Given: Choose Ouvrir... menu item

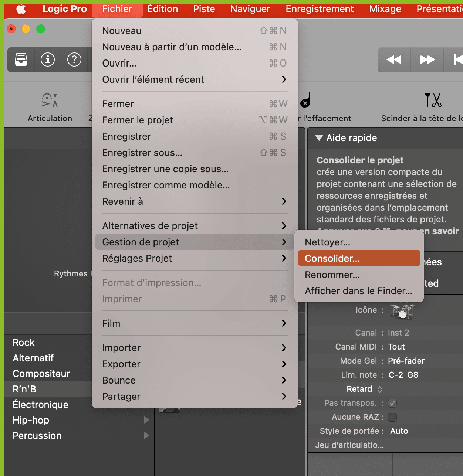Looking at the screenshot, I should (195, 63).
